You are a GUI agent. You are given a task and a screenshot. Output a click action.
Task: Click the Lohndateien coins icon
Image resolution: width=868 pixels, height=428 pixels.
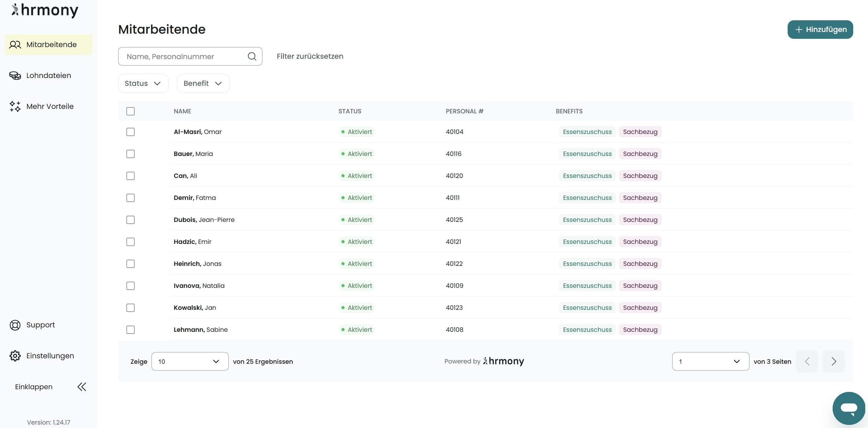15,76
